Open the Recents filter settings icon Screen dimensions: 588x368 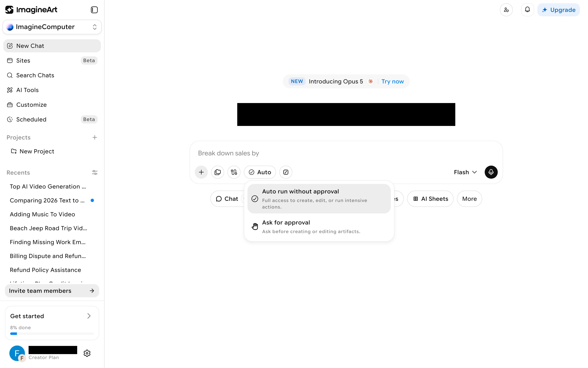point(95,172)
